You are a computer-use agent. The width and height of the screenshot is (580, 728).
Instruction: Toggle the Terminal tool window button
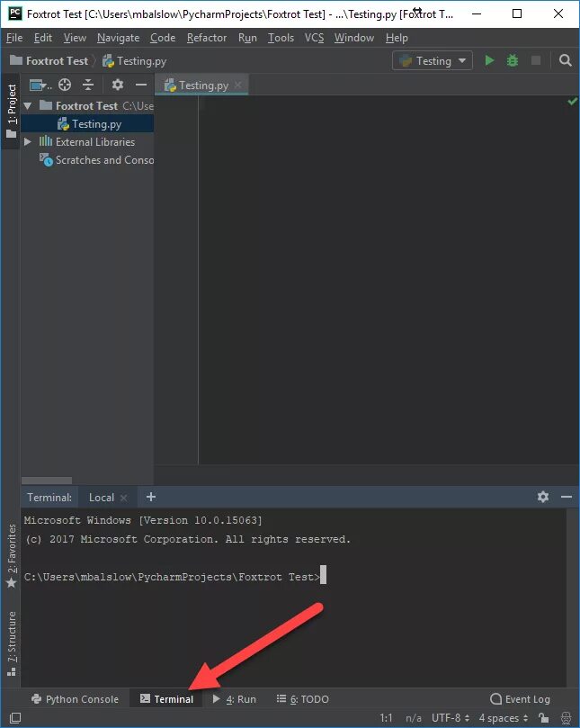[x=166, y=699]
